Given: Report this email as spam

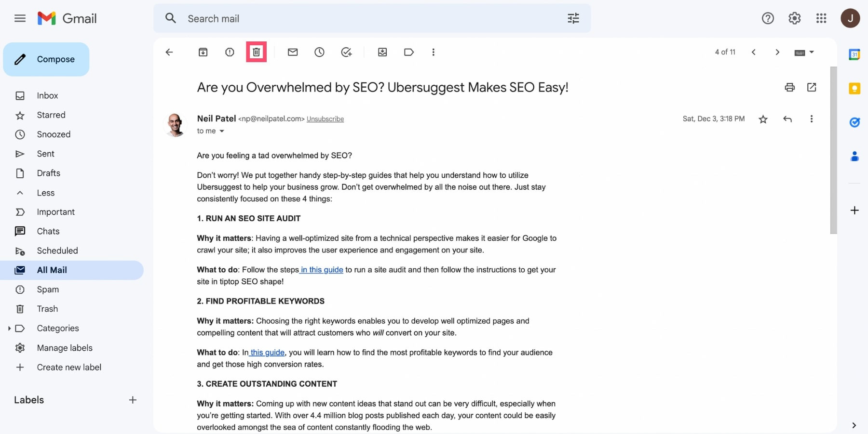Looking at the screenshot, I should point(230,52).
